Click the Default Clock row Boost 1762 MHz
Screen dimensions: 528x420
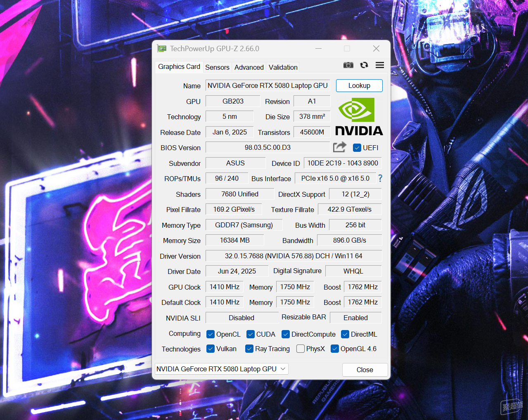[x=363, y=302]
